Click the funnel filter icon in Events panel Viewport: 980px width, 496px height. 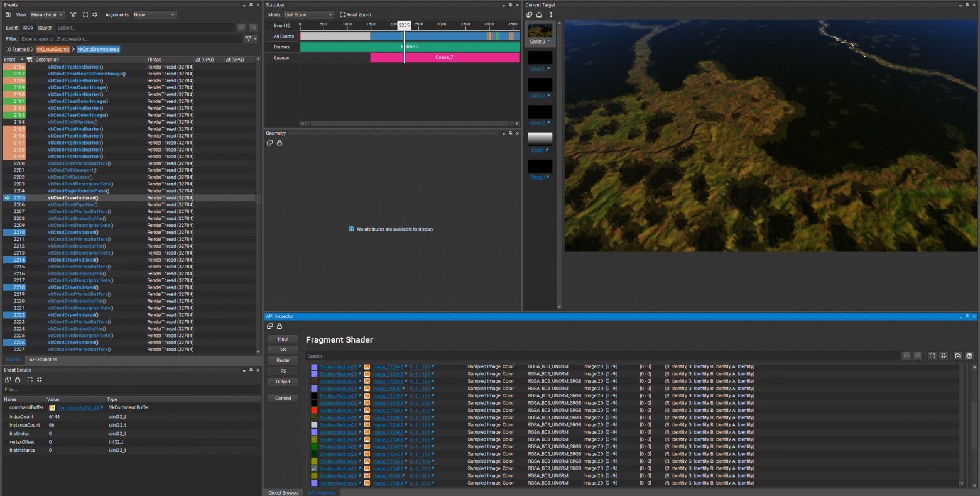[x=248, y=39]
